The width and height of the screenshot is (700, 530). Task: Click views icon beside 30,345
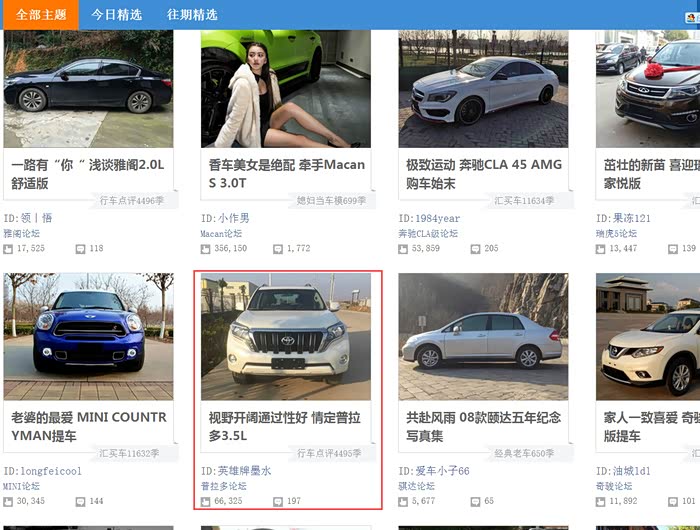(x=8, y=502)
